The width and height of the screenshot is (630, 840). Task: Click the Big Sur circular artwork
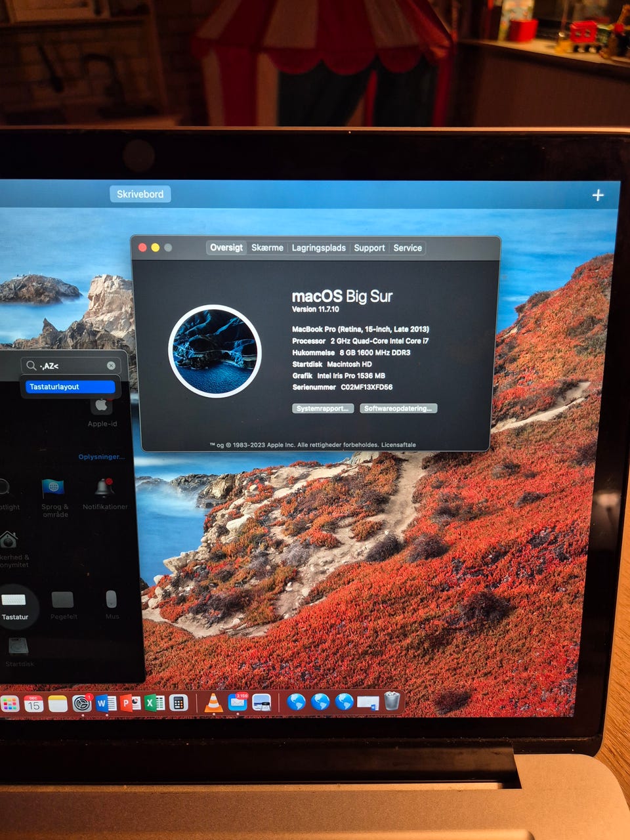click(215, 351)
